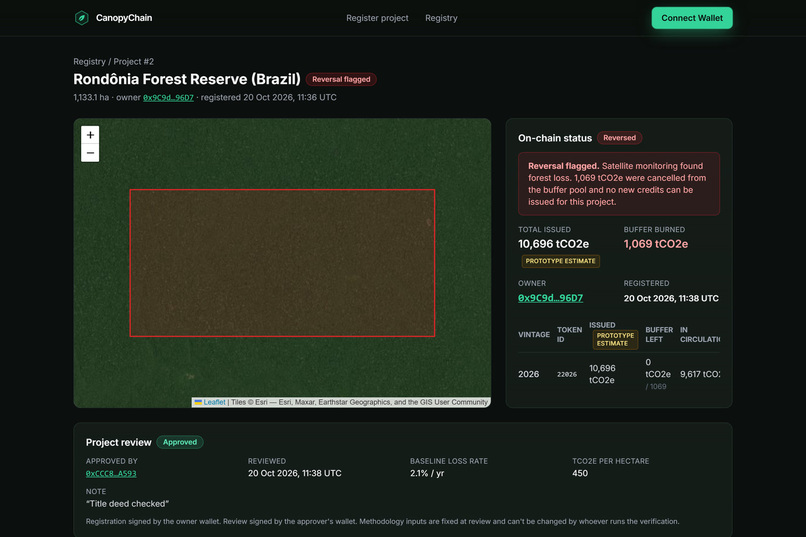Click the Prototype Estimate tag in Issued column header
The height and width of the screenshot is (537, 806).
click(615, 339)
